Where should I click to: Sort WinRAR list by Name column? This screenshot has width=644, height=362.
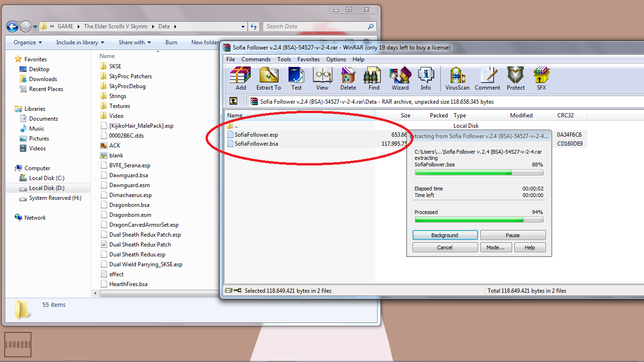(299, 115)
